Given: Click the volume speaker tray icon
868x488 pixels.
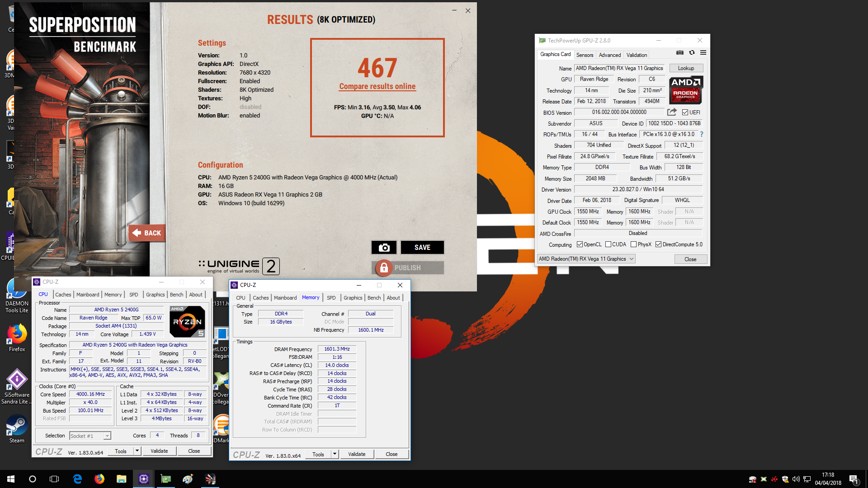Looking at the screenshot, I should tap(796, 479).
